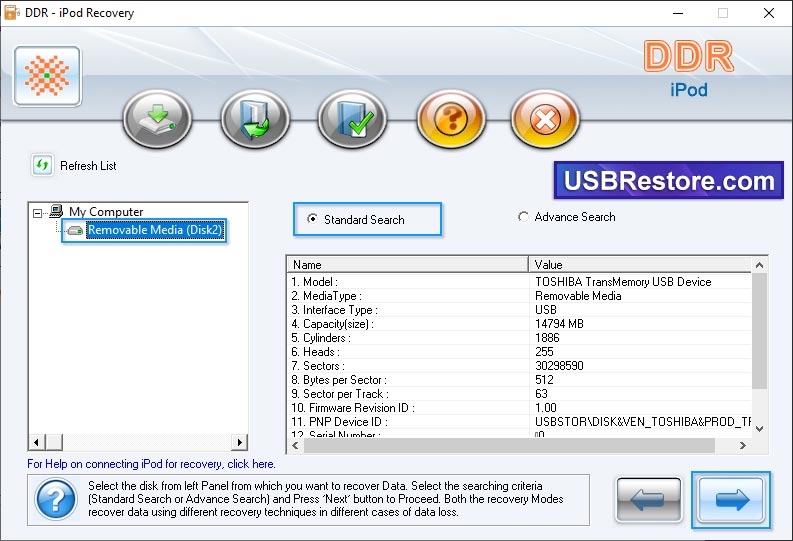Image resolution: width=793 pixels, height=541 pixels.
Task: Click the '1. Model :' row name
Action: [315, 282]
